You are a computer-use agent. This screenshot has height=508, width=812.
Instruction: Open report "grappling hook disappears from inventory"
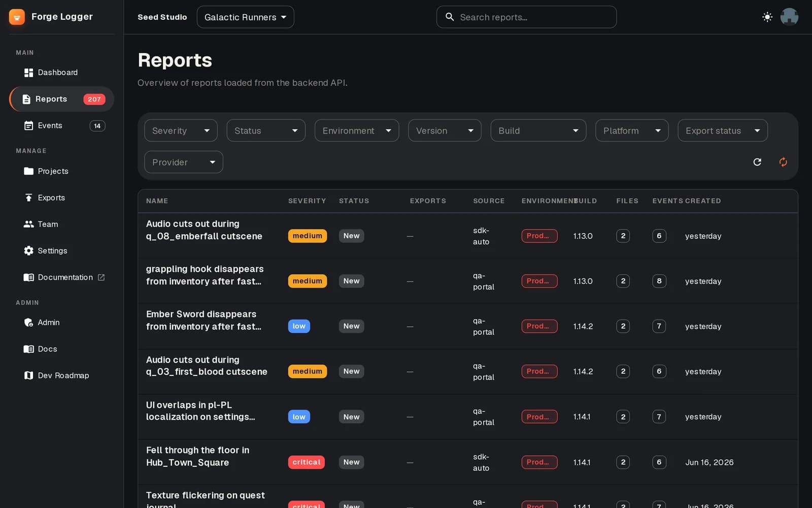tap(205, 275)
